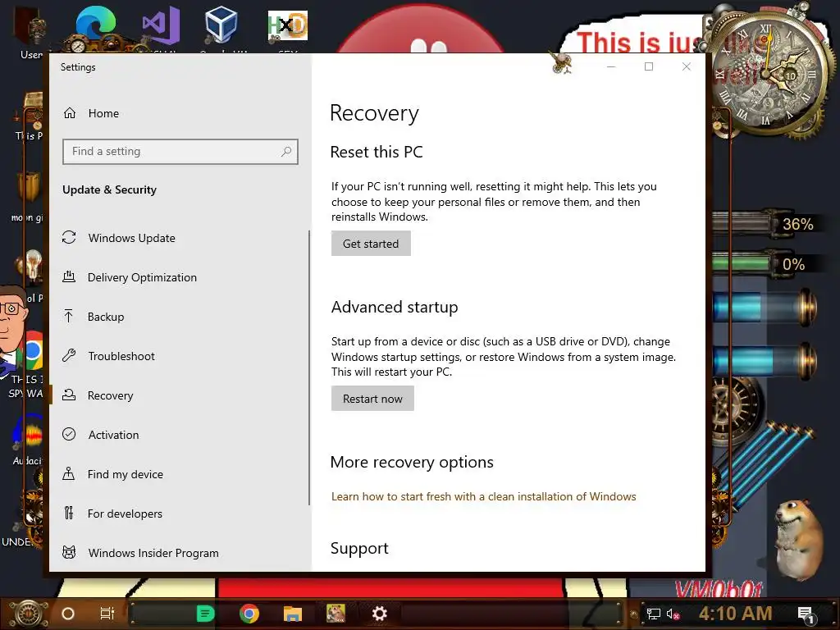The image size is (840, 630).
Task: Open the hamster Box app on taskbar
Action: pos(336,614)
